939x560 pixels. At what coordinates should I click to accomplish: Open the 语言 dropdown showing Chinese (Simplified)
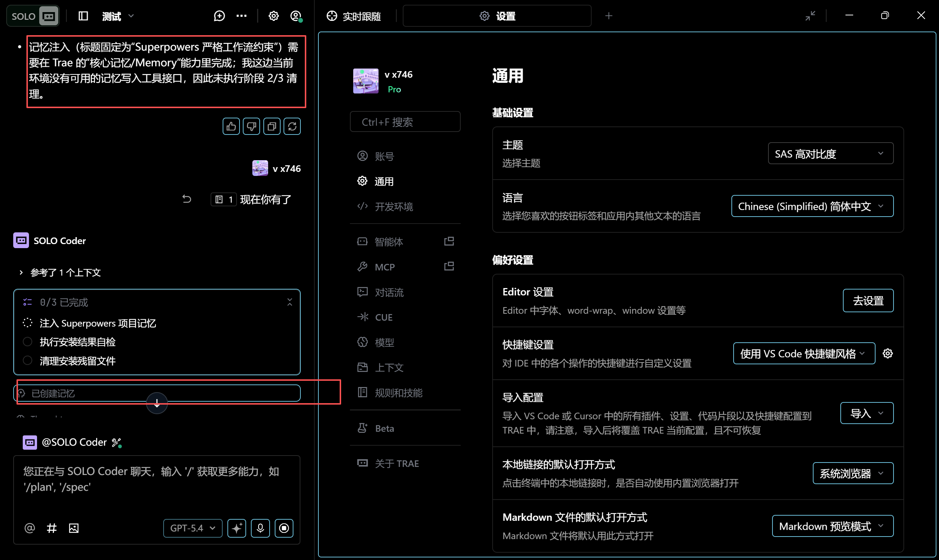[x=812, y=206]
